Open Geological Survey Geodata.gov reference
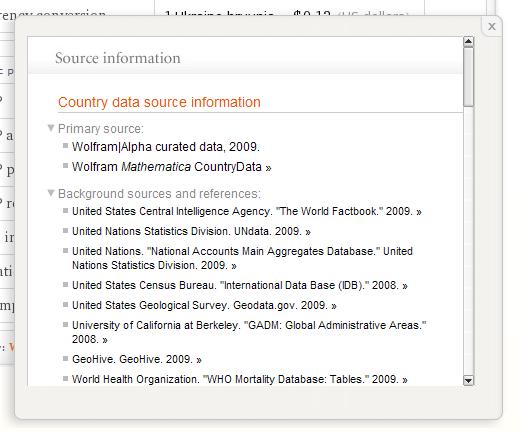The height and width of the screenshot is (432, 522). coord(204,305)
